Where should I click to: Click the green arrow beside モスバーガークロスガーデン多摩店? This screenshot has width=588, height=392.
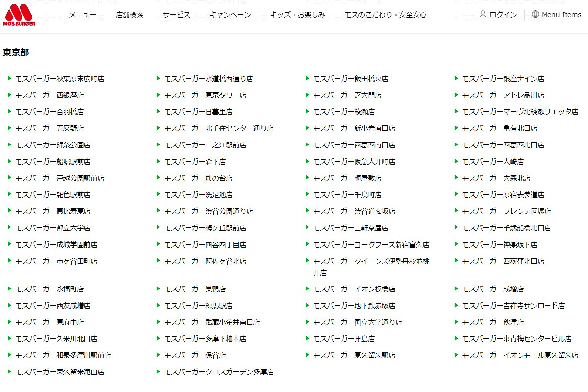pyautogui.click(x=158, y=371)
